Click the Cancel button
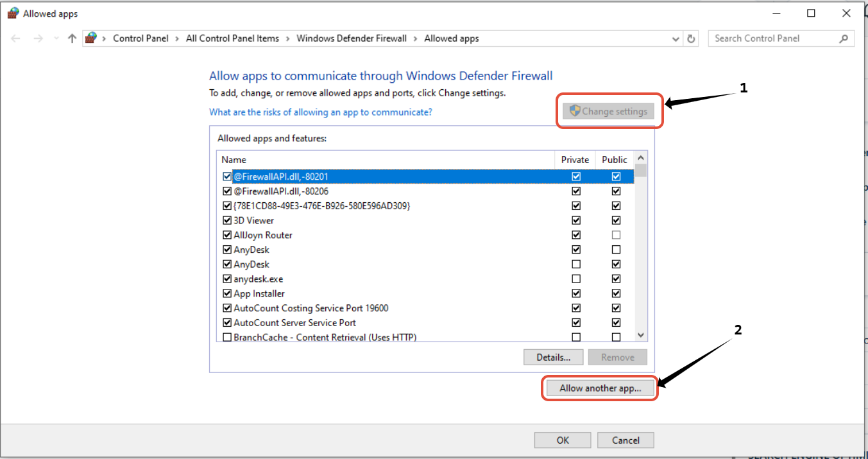Viewport: 868px width, 459px height. point(625,440)
